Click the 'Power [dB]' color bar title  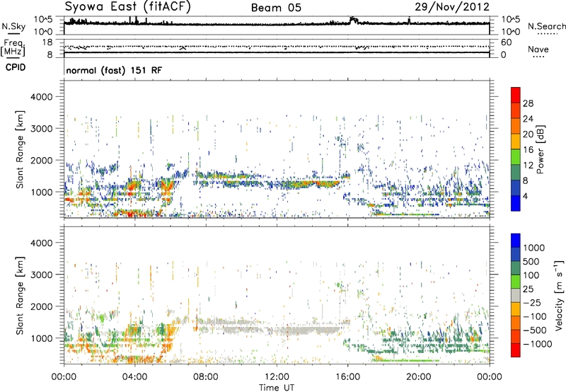[x=540, y=149]
